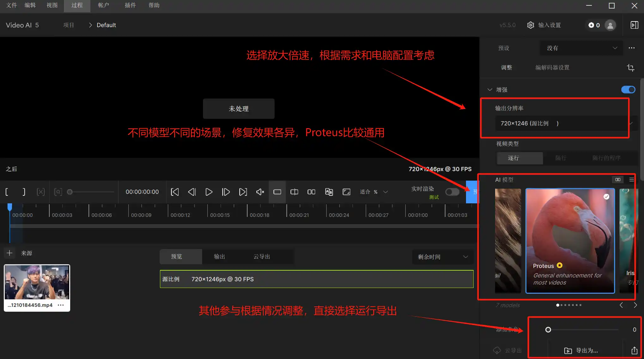Select Progressive (逐行) video type

pos(520,158)
